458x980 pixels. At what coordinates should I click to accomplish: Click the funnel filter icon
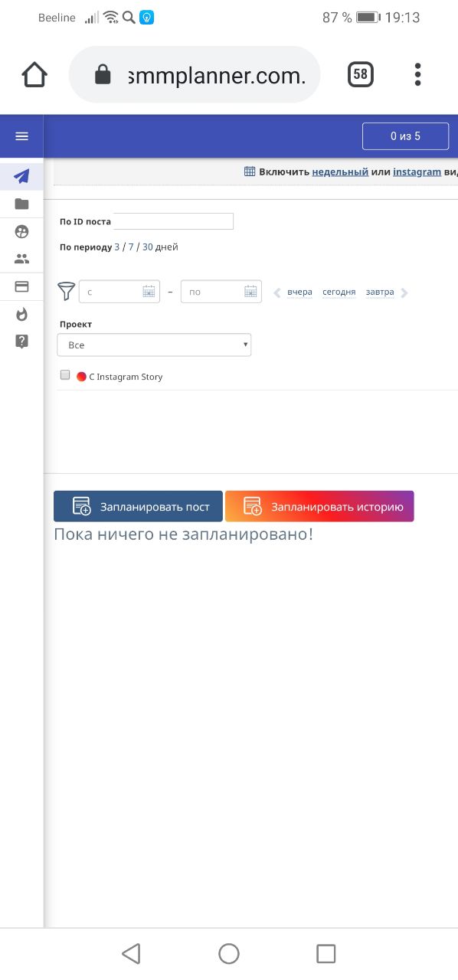click(x=67, y=292)
